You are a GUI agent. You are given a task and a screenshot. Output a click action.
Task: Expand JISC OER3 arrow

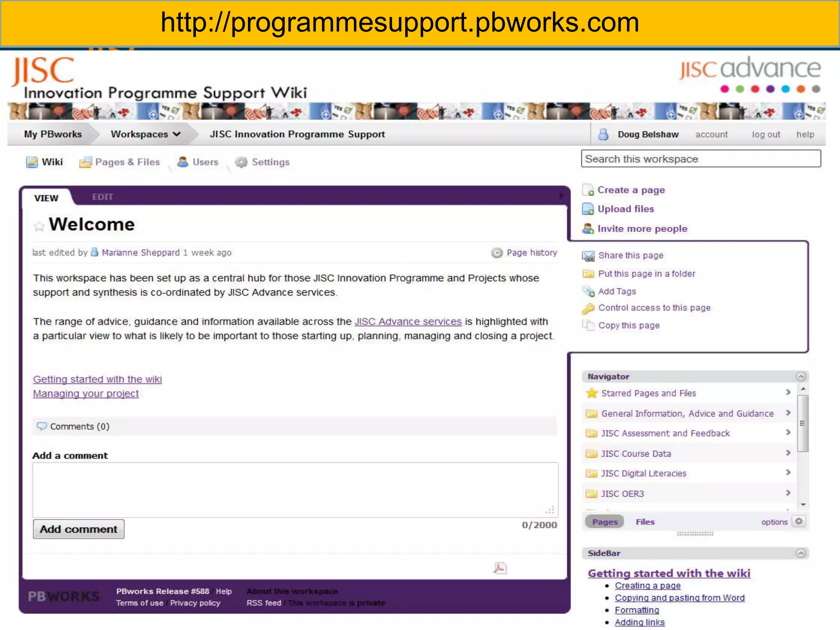tap(788, 493)
